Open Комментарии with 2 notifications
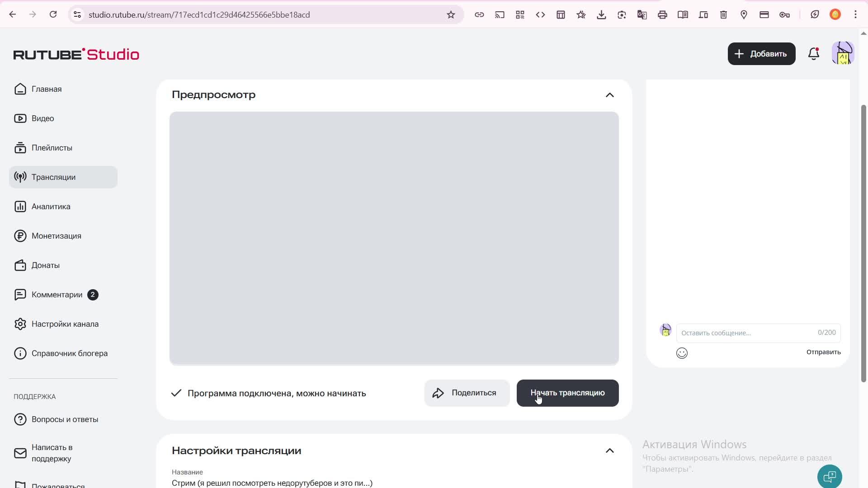Viewport: 868px width, 488px height. coord(57,294)
